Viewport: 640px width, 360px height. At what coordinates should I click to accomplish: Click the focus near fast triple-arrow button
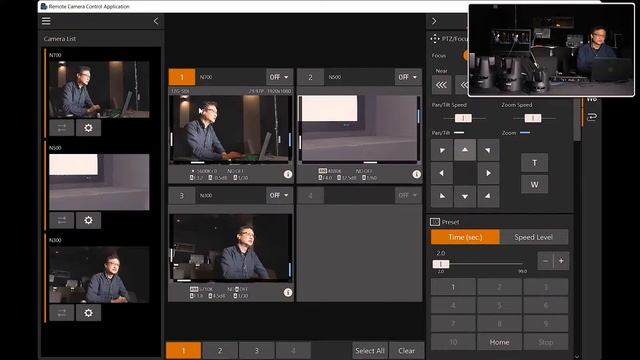(x=442, y=85)
